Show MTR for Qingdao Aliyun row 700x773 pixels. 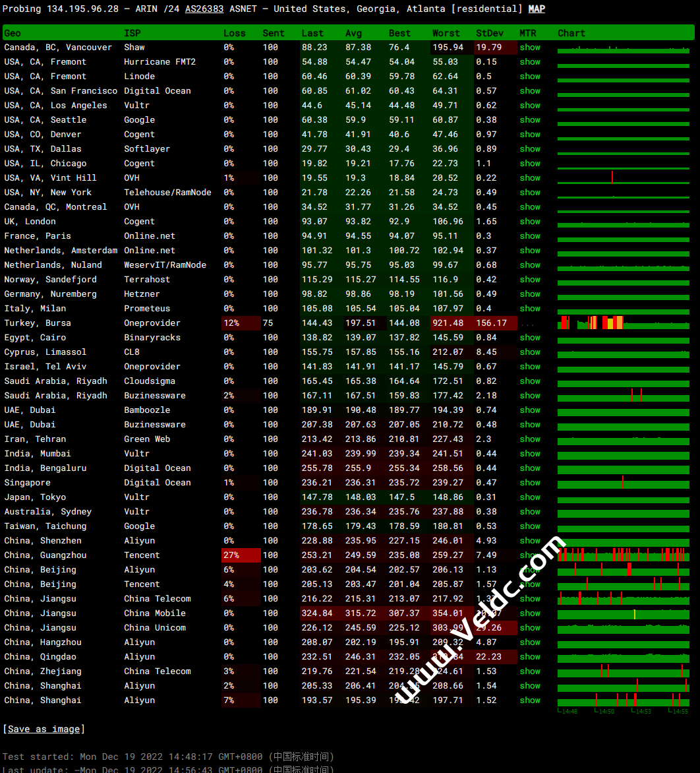point(529,657)
